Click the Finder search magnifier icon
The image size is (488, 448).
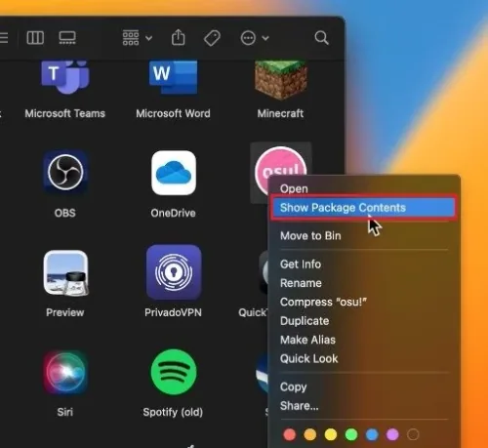(x=321, y=38)
